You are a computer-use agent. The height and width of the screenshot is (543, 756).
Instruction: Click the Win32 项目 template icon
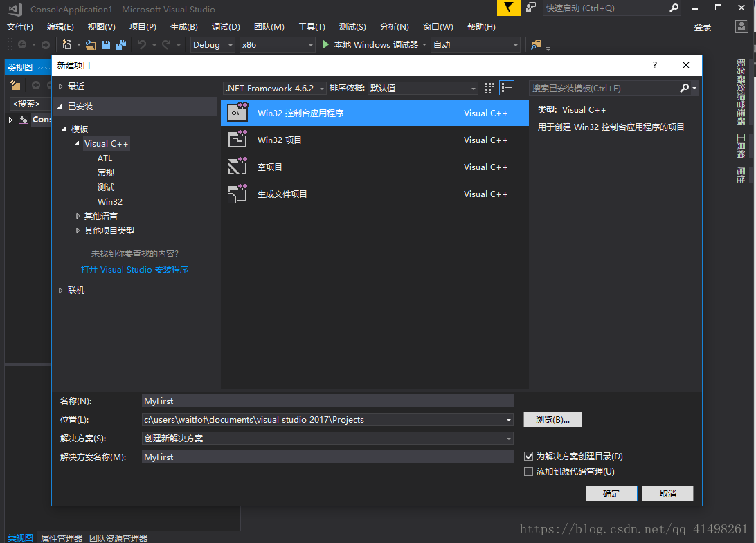point(237,140)
